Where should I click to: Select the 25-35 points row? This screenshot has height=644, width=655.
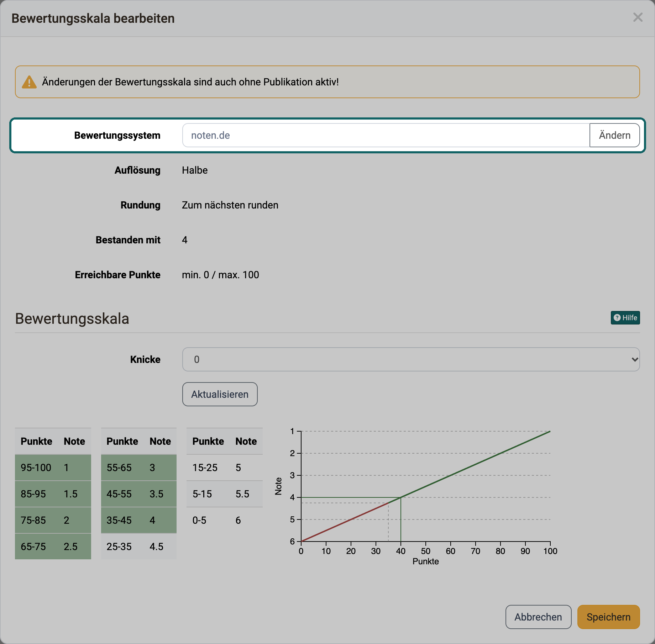click(139, 547)
